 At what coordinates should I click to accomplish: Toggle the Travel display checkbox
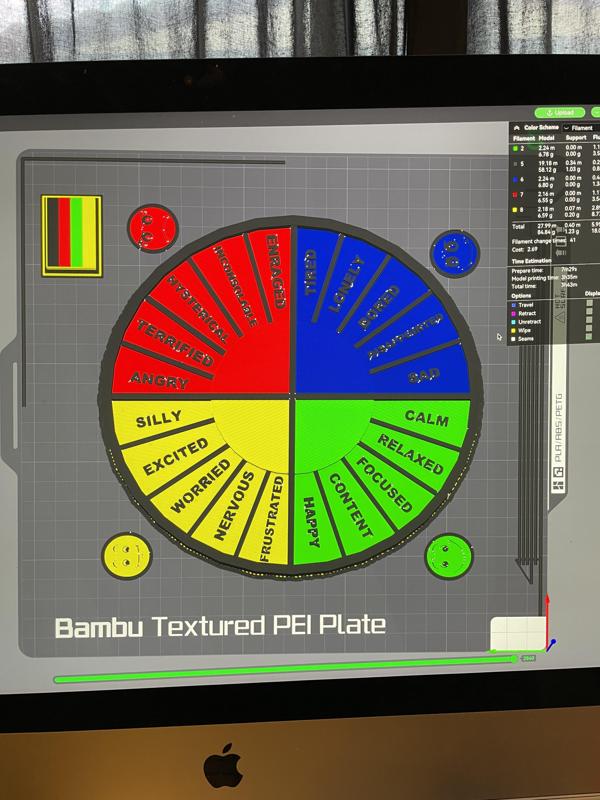589,303
